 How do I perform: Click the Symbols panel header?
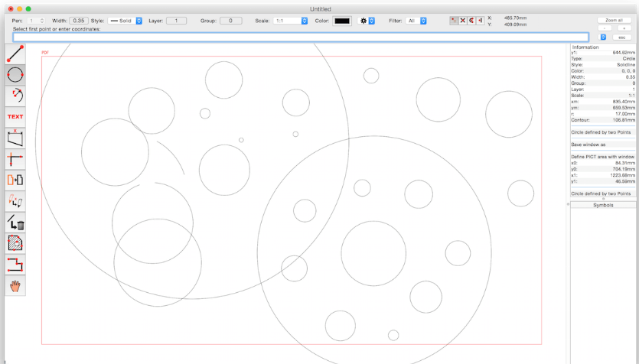[603, 205]
